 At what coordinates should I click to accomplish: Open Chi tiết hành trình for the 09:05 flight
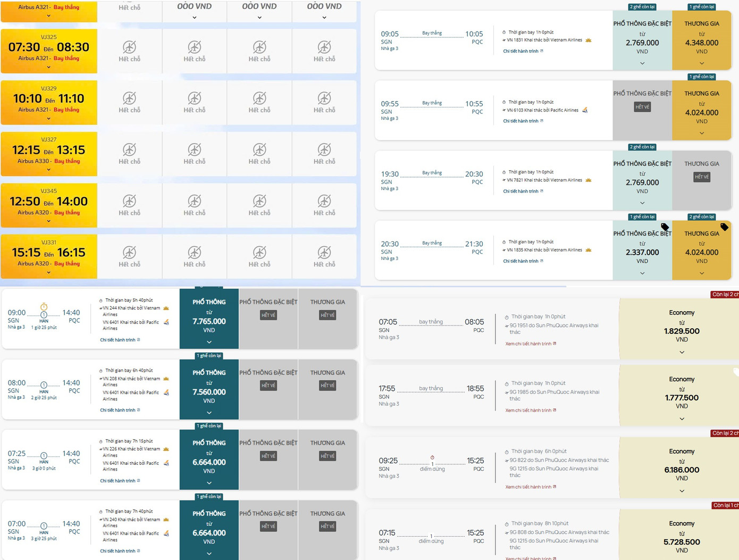tap(523, 51)
